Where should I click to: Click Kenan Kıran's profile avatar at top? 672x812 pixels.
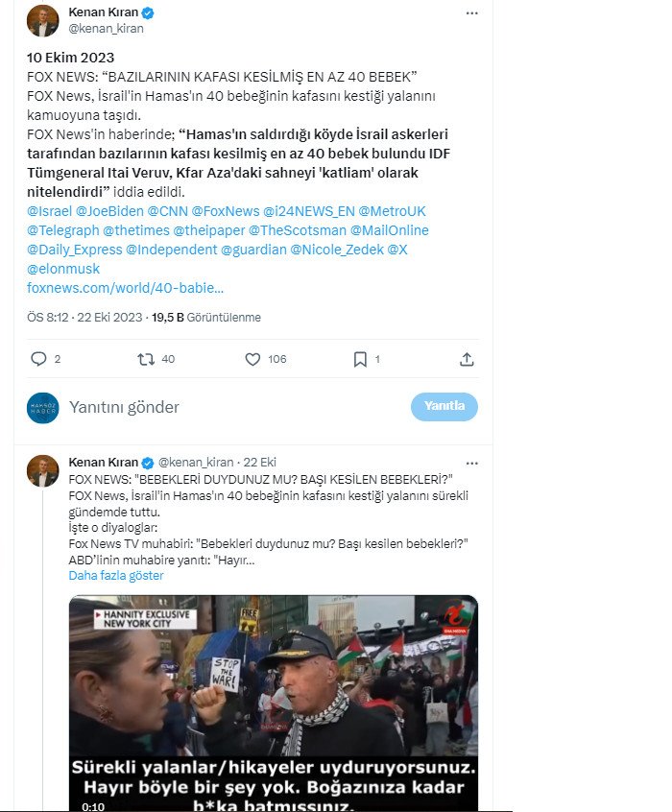(x=43, y=21)
